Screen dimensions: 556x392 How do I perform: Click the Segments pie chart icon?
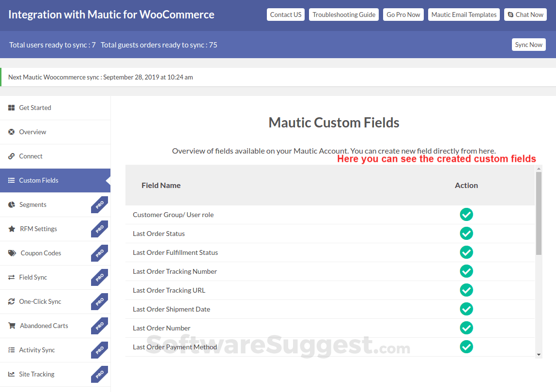[x=11, y=204]
